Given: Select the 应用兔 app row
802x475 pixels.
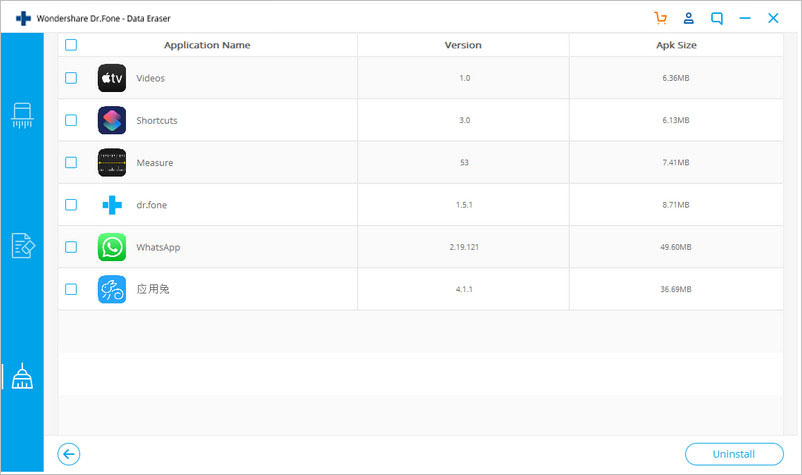Looking at the screenshot, I should [x=420, y=289].
